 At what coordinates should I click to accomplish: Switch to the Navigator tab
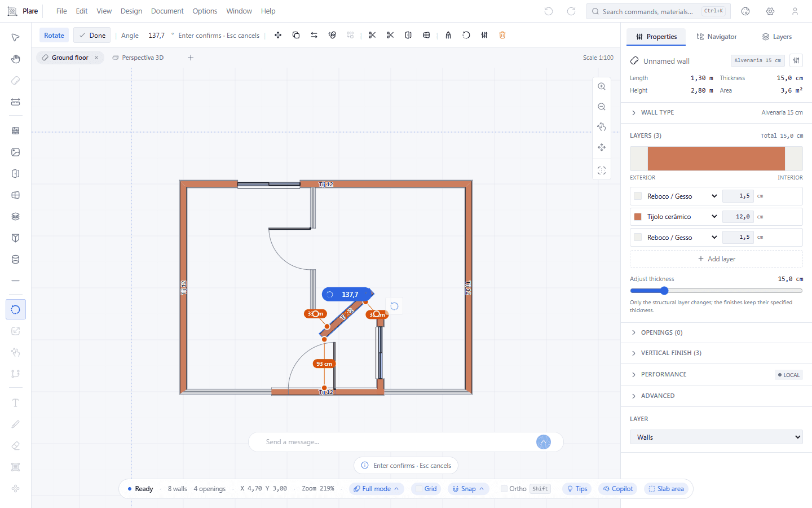[x=717, y=37]
